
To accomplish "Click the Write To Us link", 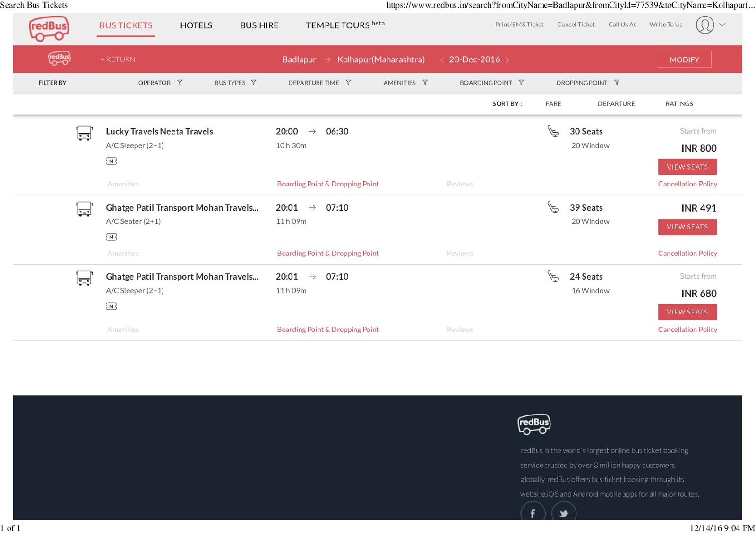I will 666,25.
